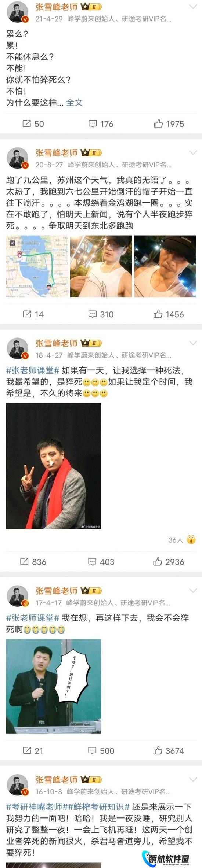View the 403 comments
Viewport: 202px width, 868px height.
[101, 562]
